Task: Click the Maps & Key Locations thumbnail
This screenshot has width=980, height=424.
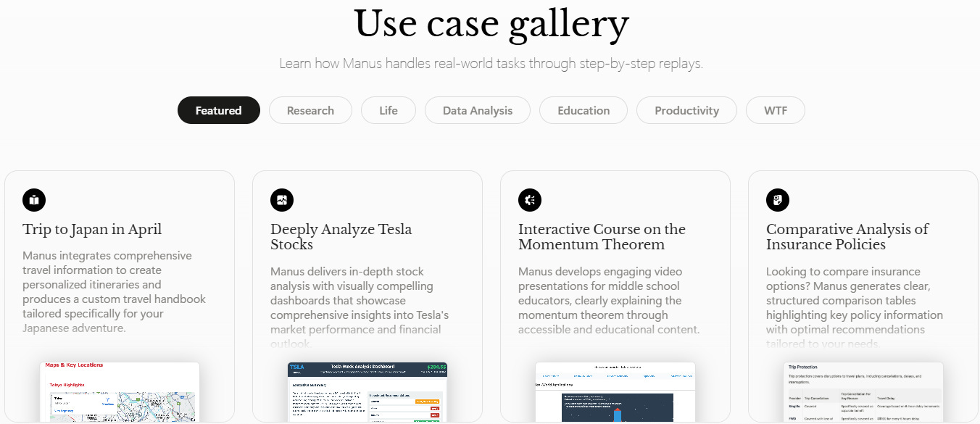Action: [x=120, y=392]
